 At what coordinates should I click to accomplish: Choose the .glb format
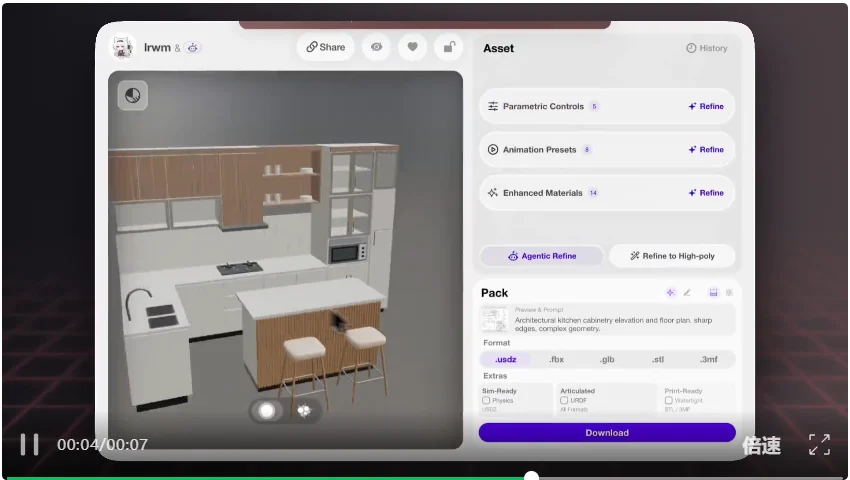coord(607,360)
